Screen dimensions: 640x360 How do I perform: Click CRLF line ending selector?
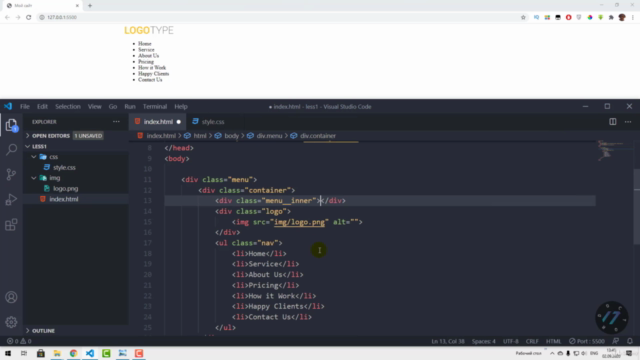pyautogui.click(x=532, y=341)
